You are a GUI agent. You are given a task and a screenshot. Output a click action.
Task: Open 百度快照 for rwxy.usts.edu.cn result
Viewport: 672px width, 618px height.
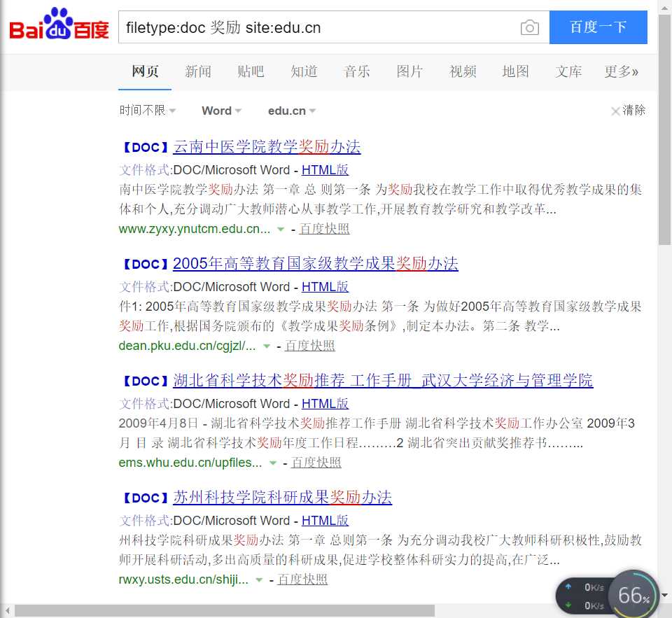302,580
